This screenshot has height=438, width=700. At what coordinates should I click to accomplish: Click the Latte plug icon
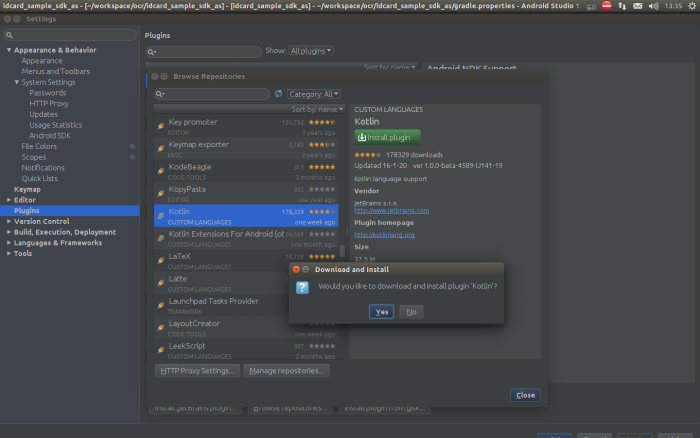[161, 283]
